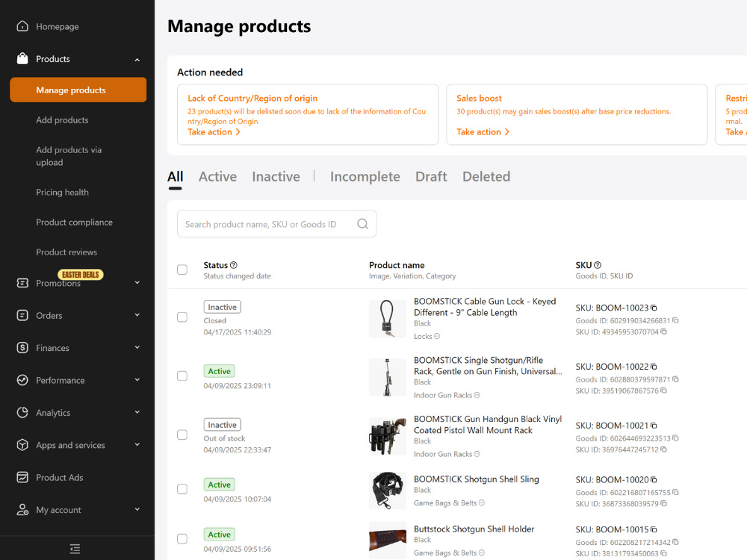Copy Goods ID 602919034266831
Image resolution: width=747 pixels, height=560 pixels.
(675, 320)
